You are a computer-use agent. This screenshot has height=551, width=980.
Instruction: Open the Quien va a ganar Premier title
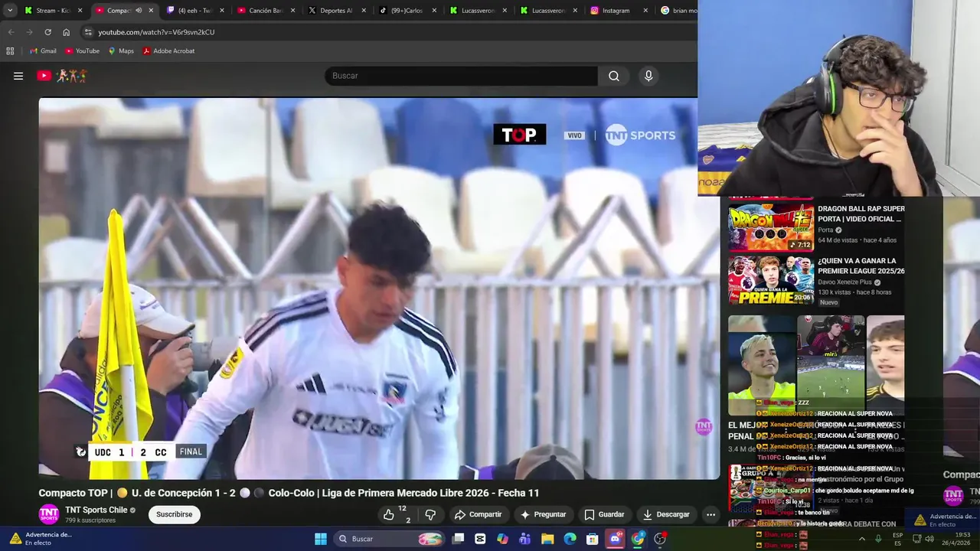pyautogui.click(x=861, y=266)
